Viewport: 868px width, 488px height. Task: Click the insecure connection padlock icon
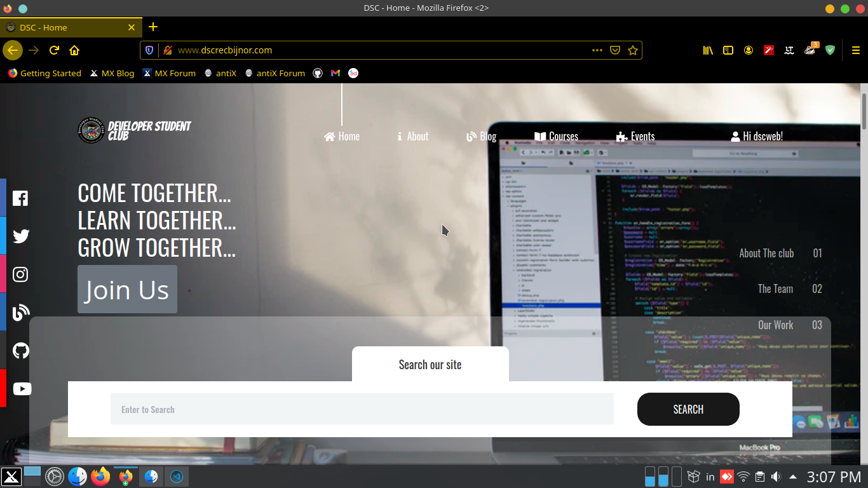point(167,50)
